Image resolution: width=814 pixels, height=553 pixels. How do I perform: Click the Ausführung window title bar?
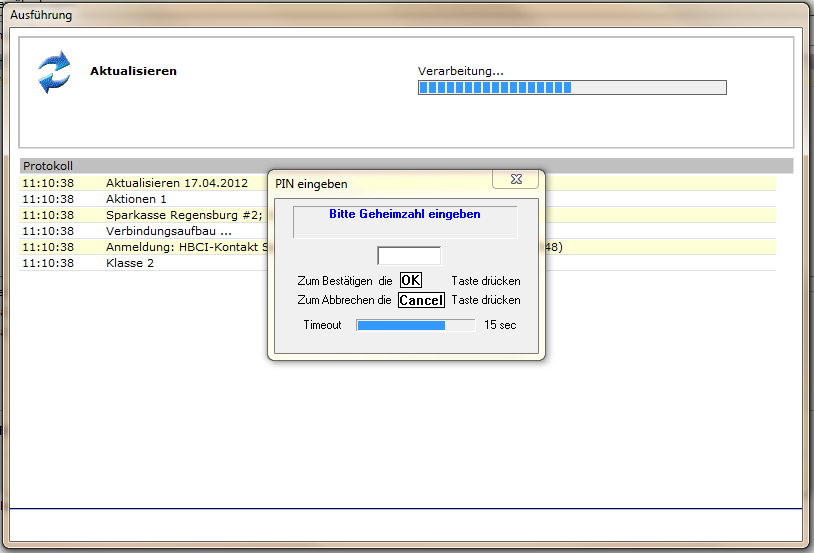pyautogui.click(x=406, y=15)
